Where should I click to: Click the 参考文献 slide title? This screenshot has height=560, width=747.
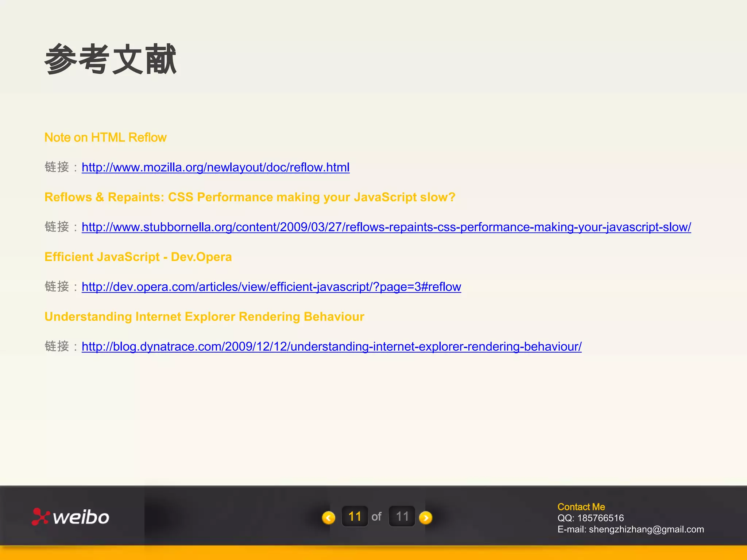pos(111,59)
